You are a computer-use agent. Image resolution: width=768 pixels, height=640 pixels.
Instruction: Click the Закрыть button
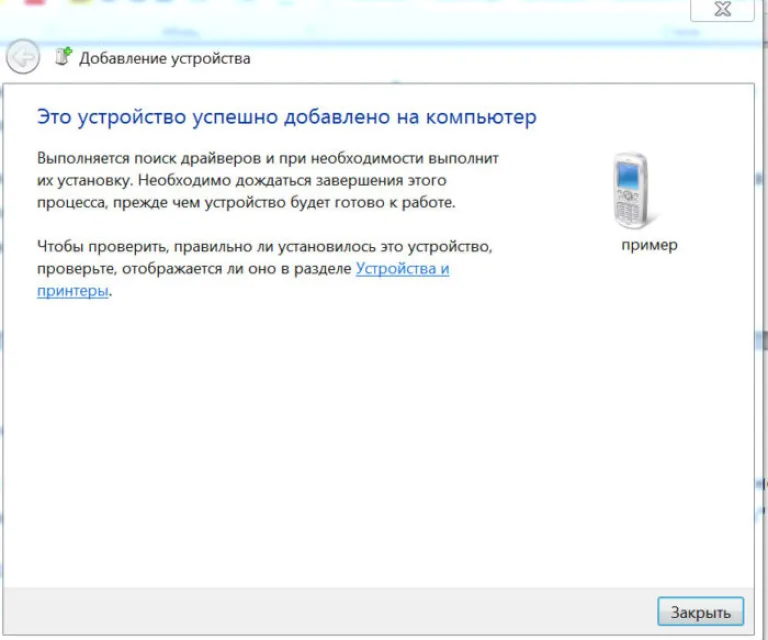[700, 611]
